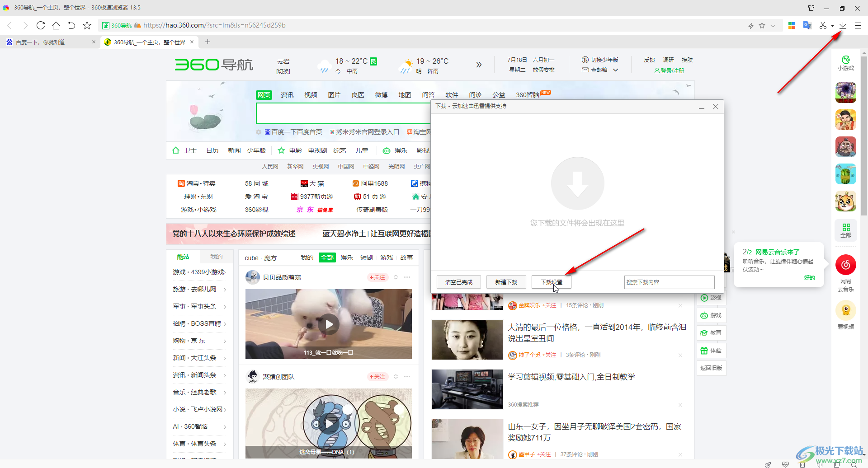The height and width of the screenshot is (468, 868).
Task: Open 淘宝·特卖 site link
Action: (x=197, y=183)
